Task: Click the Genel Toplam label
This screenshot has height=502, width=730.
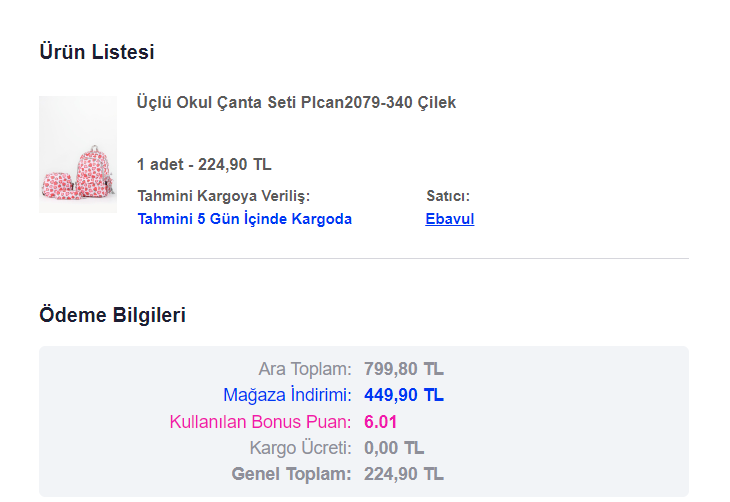Action: (x=291, y=474)
